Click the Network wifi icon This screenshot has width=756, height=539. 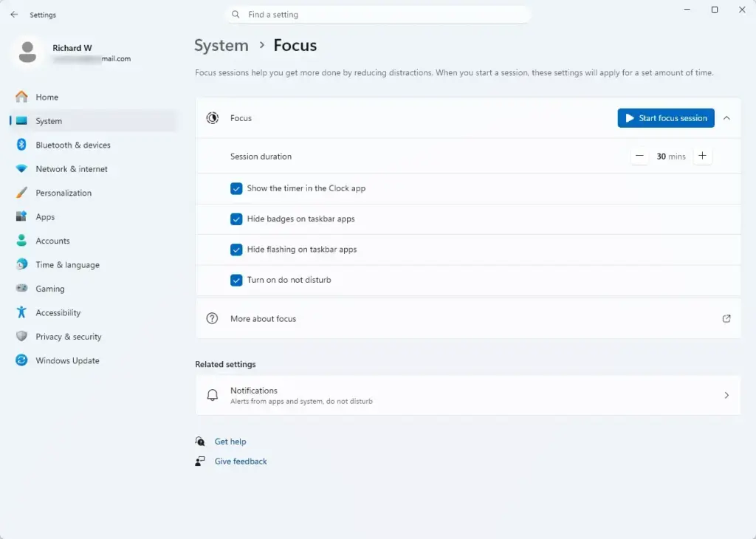pos(21,169)
